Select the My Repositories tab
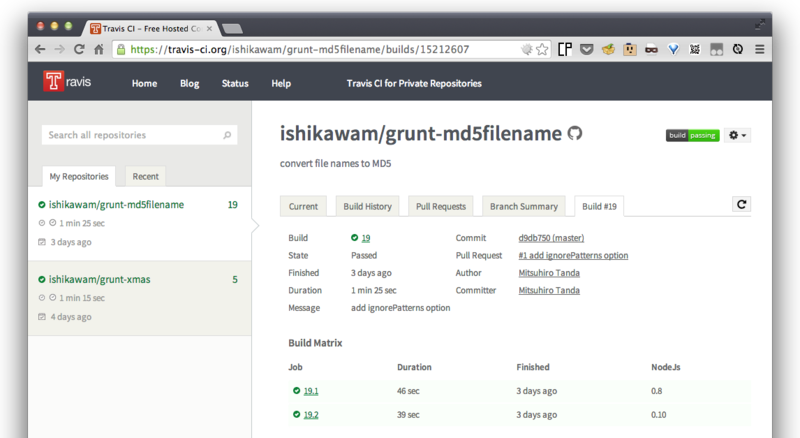The width and height of the screenshot is (800, 438). click(x=79, y=177)
